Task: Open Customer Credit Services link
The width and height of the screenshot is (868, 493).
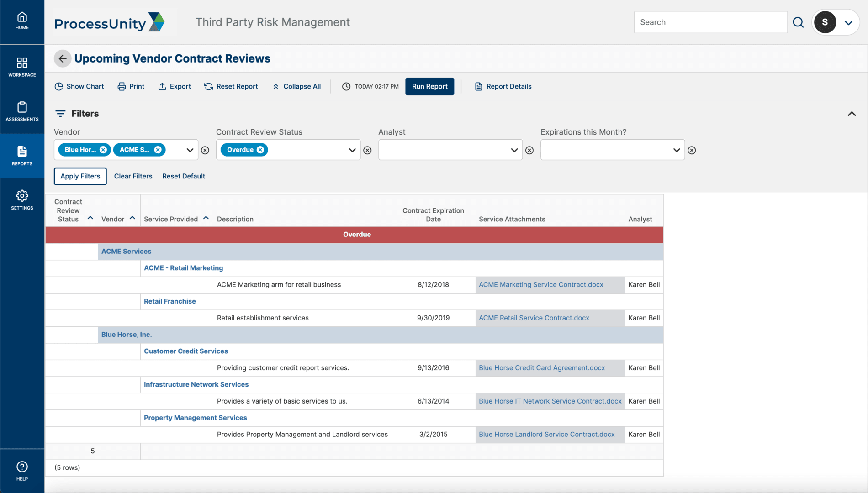Action: click(x=185, y=351)
